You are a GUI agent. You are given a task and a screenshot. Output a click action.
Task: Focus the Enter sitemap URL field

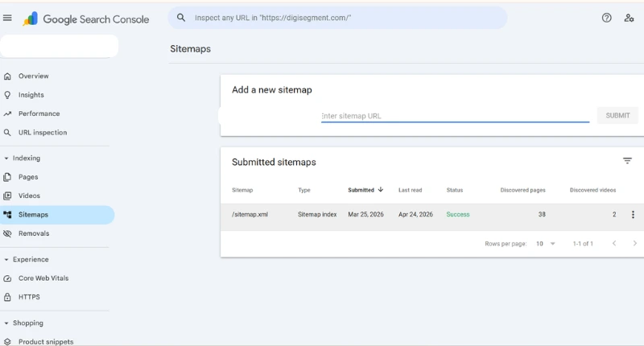click(x=455, y=116)
